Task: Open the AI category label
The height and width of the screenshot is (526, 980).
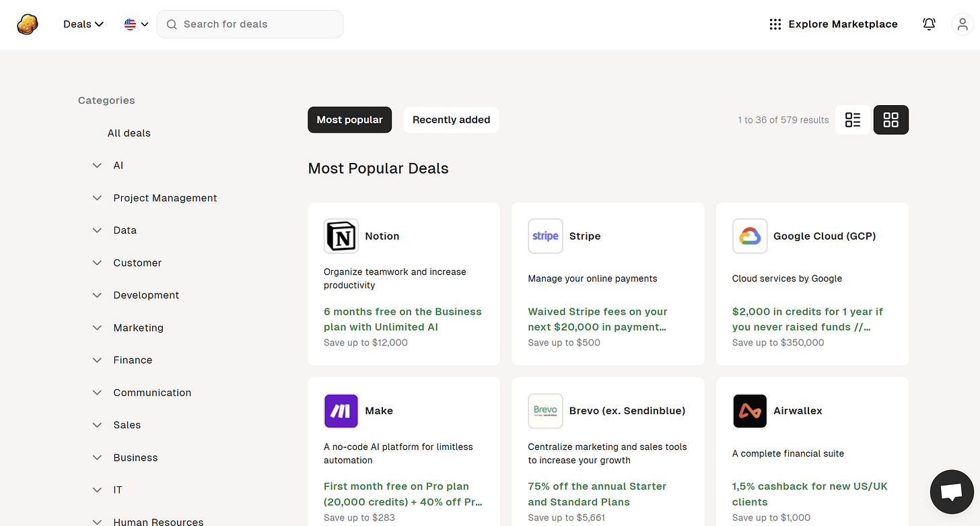Action: coord(118,166)
